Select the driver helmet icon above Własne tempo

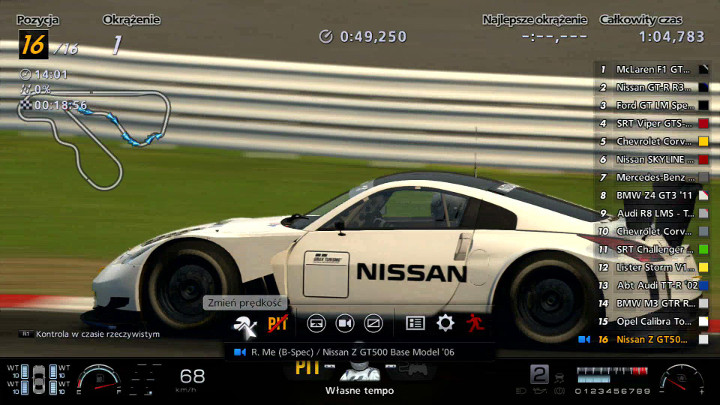pyautogui.click(x=360, y=370)
